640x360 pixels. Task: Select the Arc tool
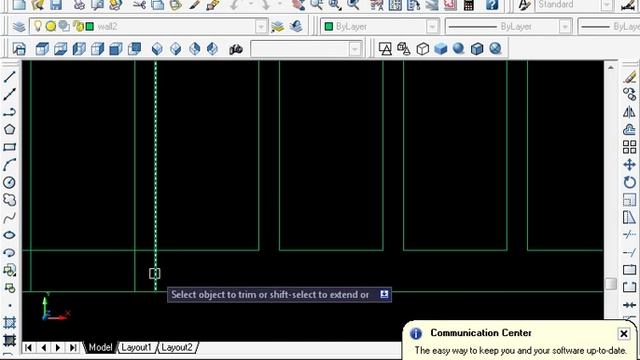click(9, 164)
